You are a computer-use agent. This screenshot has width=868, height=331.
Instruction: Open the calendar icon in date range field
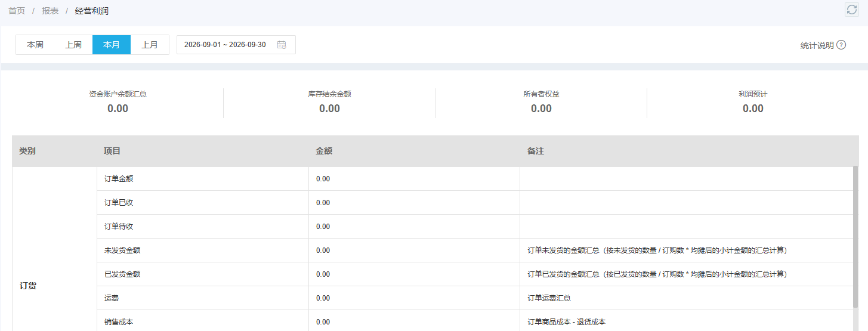click(282, 45)
